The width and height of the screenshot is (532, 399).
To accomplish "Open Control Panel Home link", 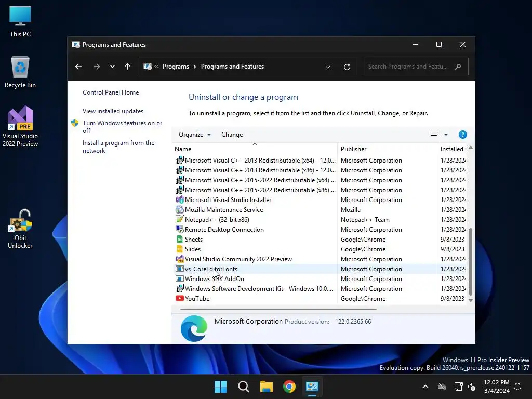I will (x=111, y=92).
